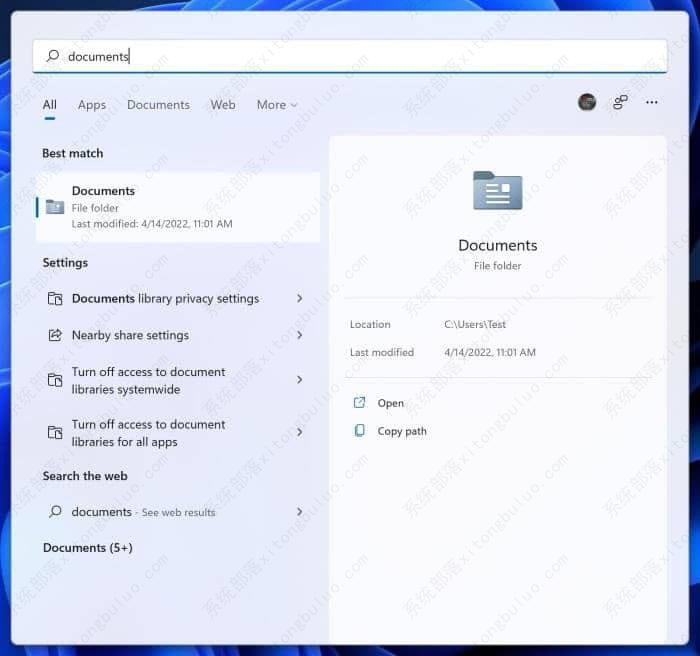Click the Copy path icon
The image size is (700, 656).
point(360,431)
